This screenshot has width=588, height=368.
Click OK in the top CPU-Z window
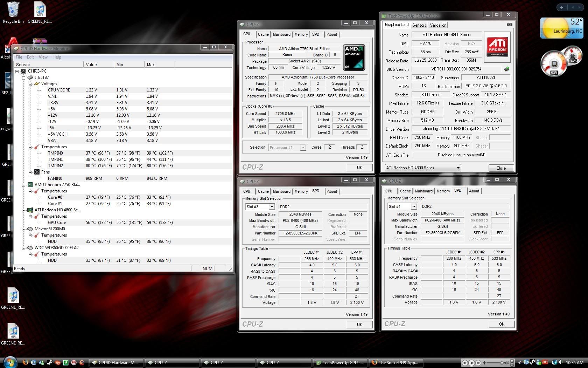(x=359, y=168)
